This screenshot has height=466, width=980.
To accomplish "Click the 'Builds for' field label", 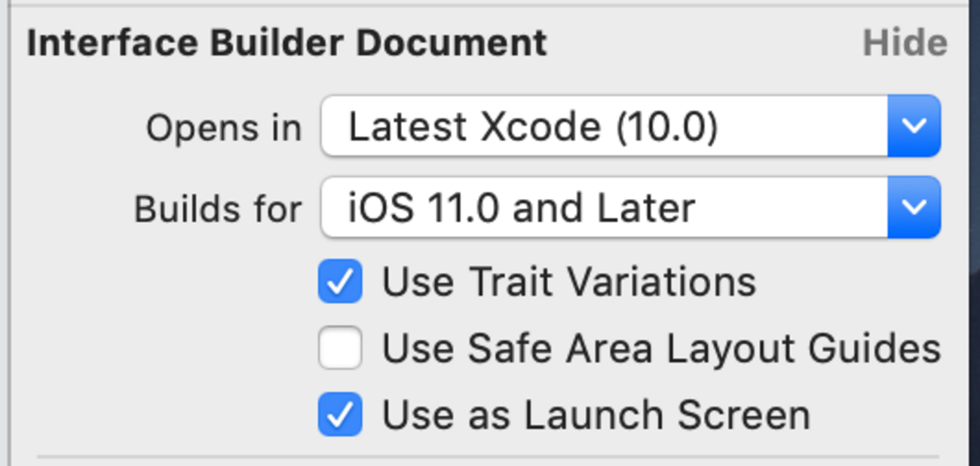I will click(217, 209).
